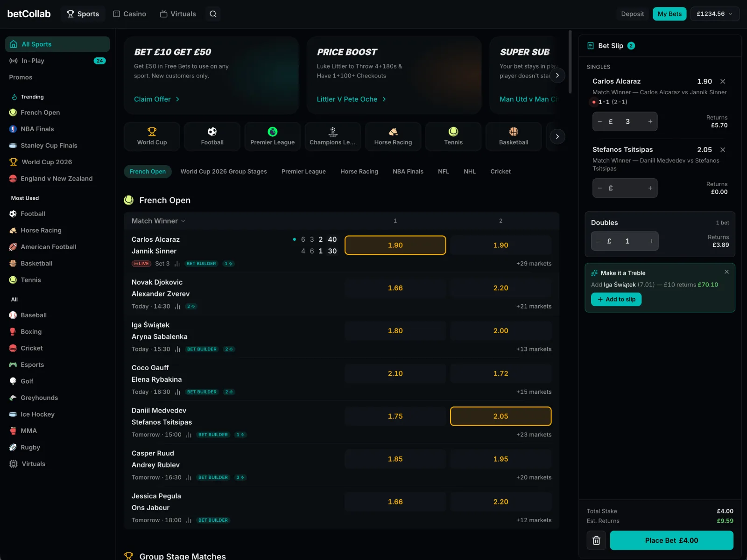Open In-Play live section

point(57,61)
